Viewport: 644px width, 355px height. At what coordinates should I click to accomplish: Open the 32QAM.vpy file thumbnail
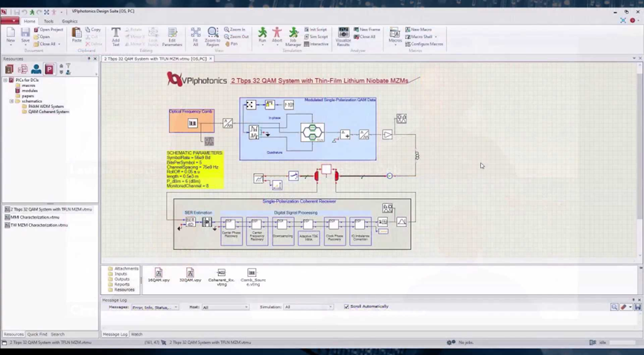tap(190, 275)
